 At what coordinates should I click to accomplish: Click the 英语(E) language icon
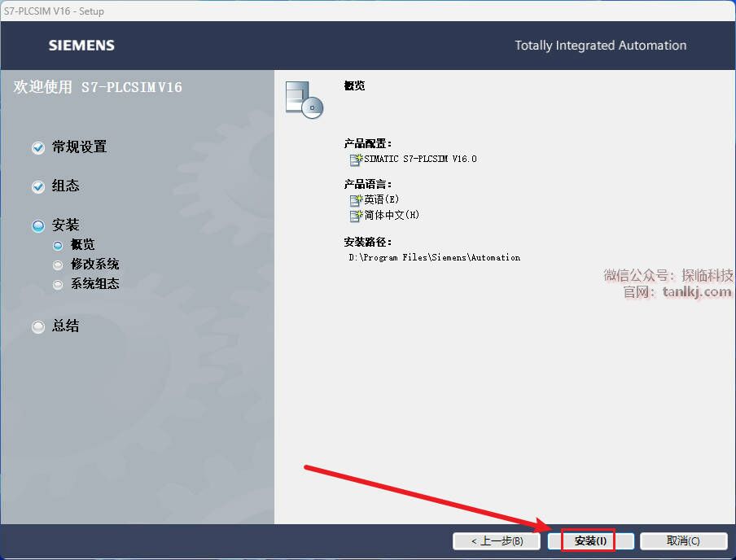coord(357,200)
